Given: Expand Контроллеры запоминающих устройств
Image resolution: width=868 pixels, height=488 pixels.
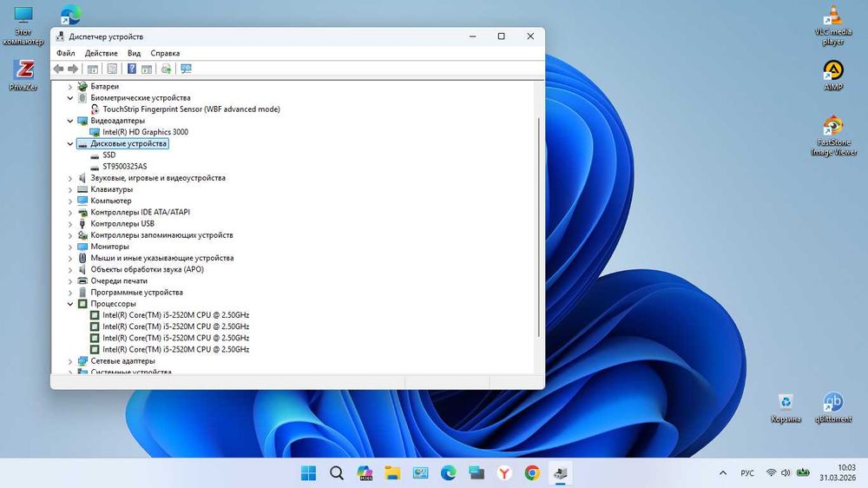Looking at the screenshot, I should (x=70, y=235).
